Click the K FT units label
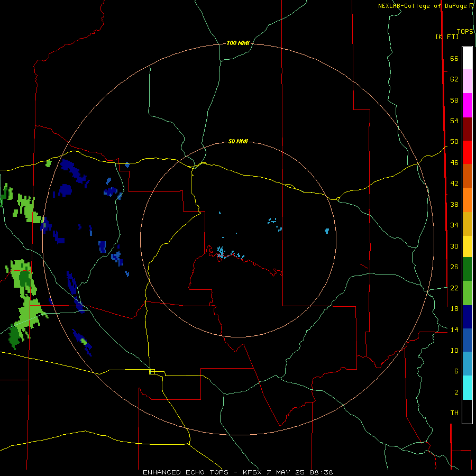 447,36
